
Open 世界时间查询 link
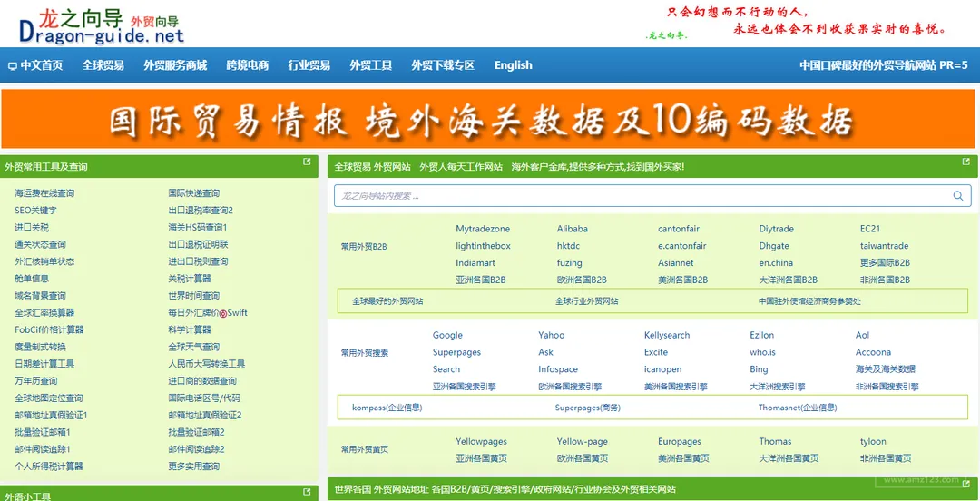[194, 295]
